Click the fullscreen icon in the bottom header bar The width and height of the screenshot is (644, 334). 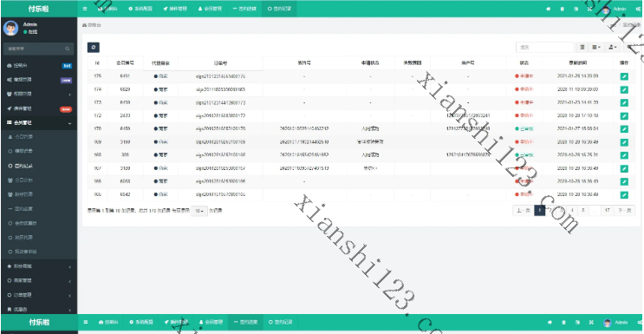(590, 322)
